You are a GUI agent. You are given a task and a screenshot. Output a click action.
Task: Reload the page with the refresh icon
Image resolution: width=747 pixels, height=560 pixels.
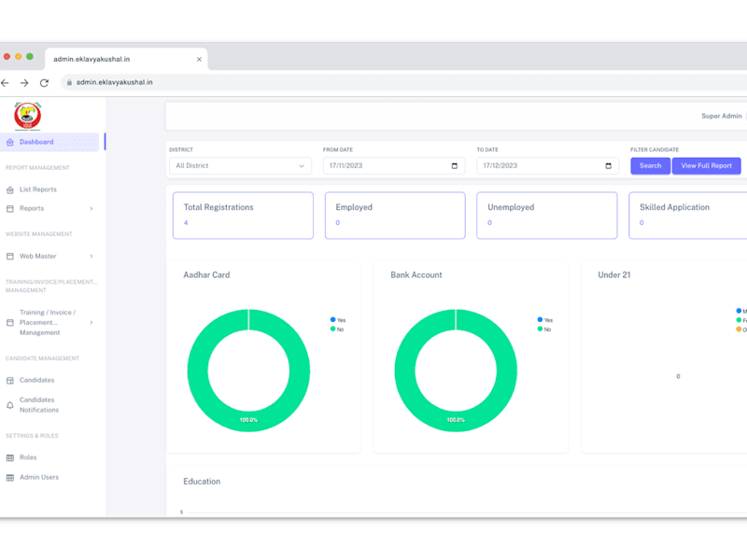[x=44, y=83]
